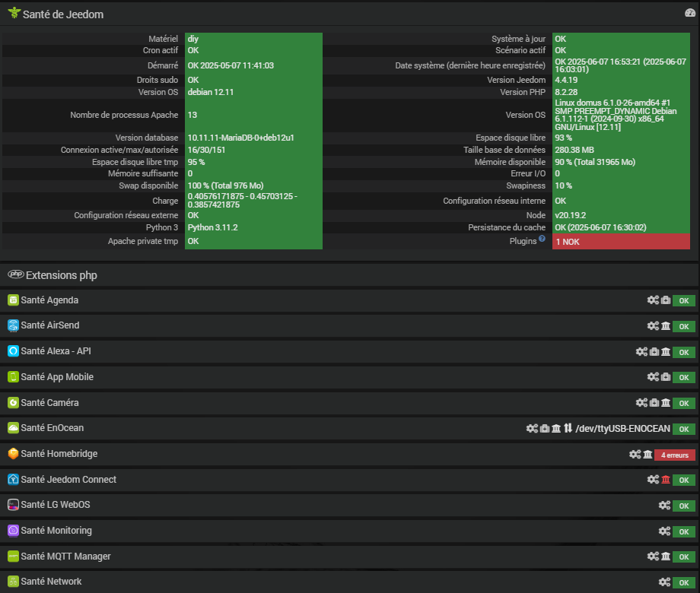This screenshot has width=700, height=593.
Task: Open the gears icon on Santé Caméra row
Action: pos(641,403)
